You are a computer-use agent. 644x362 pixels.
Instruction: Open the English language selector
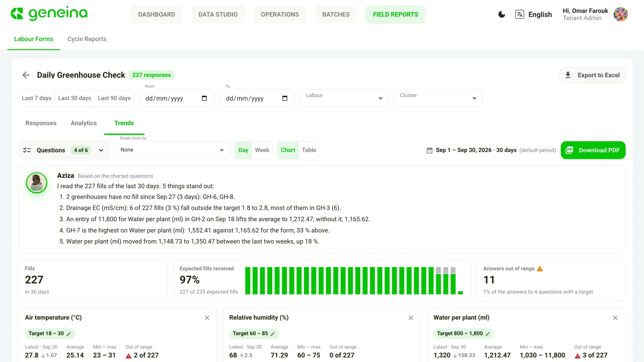533,14
